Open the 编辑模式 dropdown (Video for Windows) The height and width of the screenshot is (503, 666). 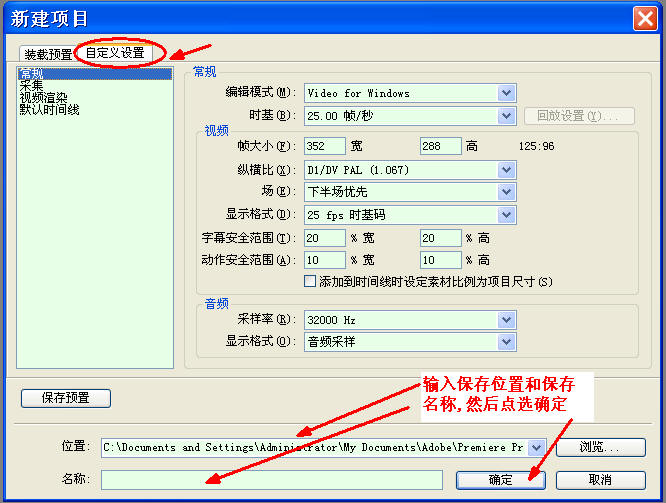coord(410,93)
